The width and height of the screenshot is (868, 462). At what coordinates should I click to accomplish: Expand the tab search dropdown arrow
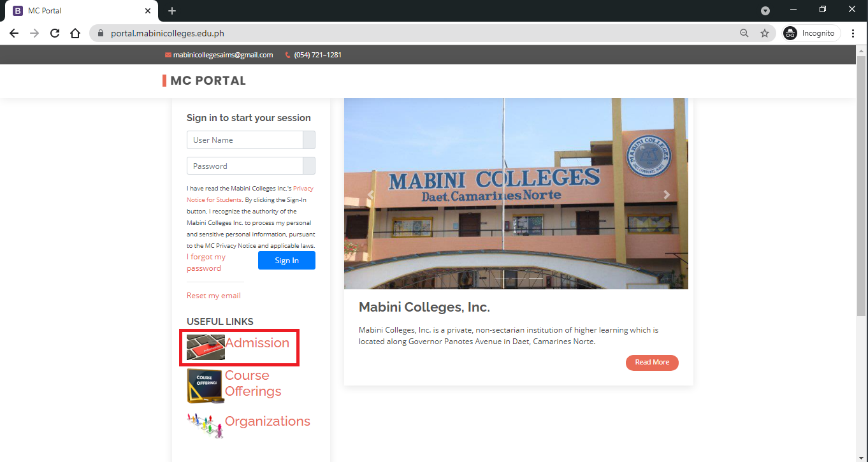click(x=765, y=11)
